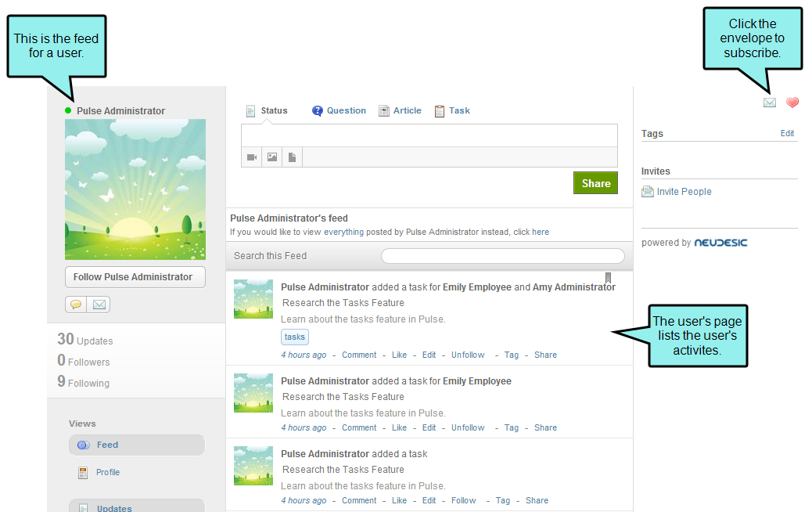Click Follow Pulse Administrator button
This screenshot has width=812, height=512.
(135, 277)
